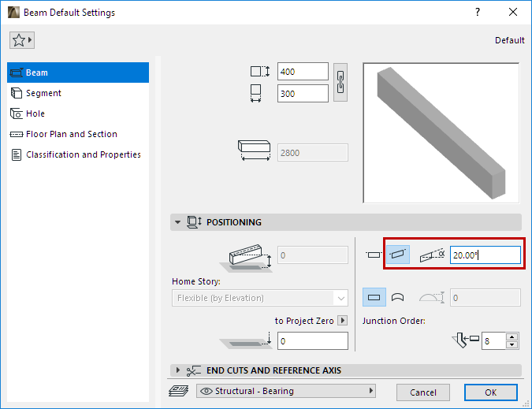Screen dimensions: 532x409
Task: Collapse the POSITIONING panel
Action: click(x=177, y=222)
